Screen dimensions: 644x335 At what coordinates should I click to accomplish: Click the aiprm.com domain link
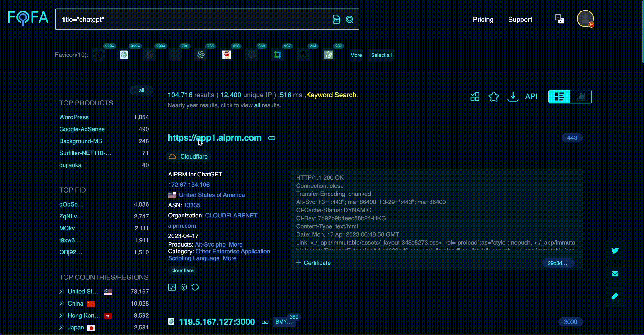[182, 226]
